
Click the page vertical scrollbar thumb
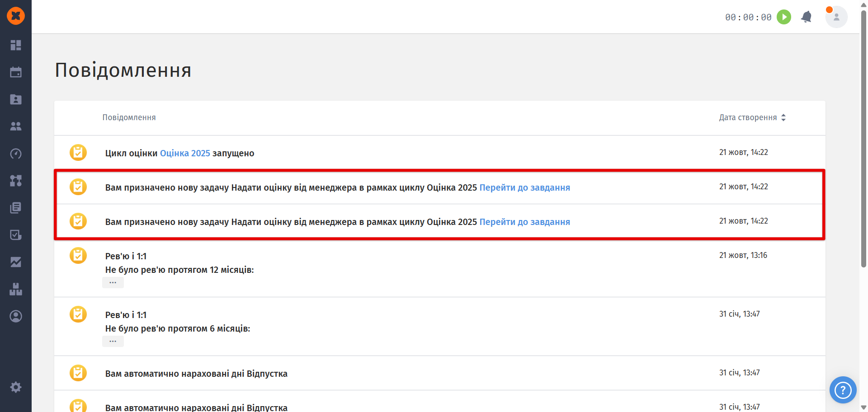(x=863, y=136)
